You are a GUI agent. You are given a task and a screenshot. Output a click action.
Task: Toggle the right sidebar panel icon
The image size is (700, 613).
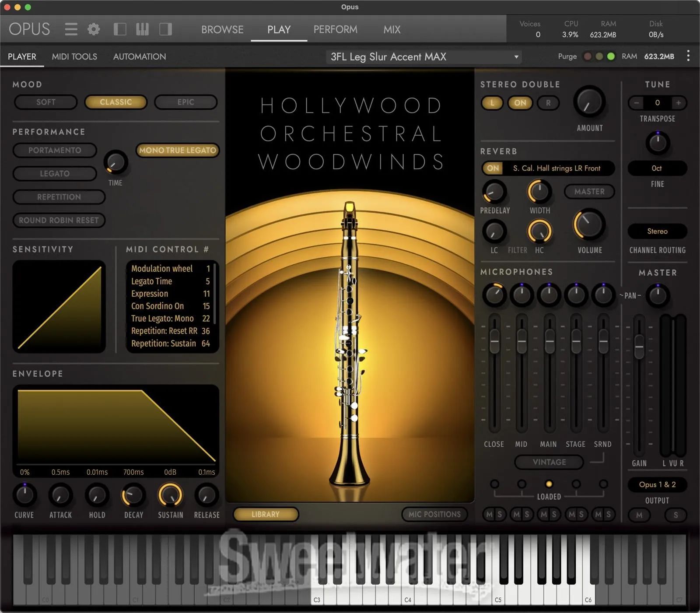tap(165, 29)
